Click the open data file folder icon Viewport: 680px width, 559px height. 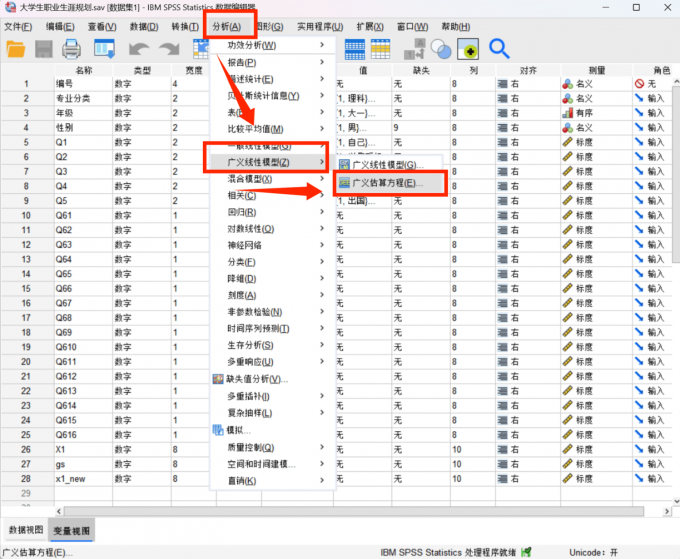pos(16,49)
